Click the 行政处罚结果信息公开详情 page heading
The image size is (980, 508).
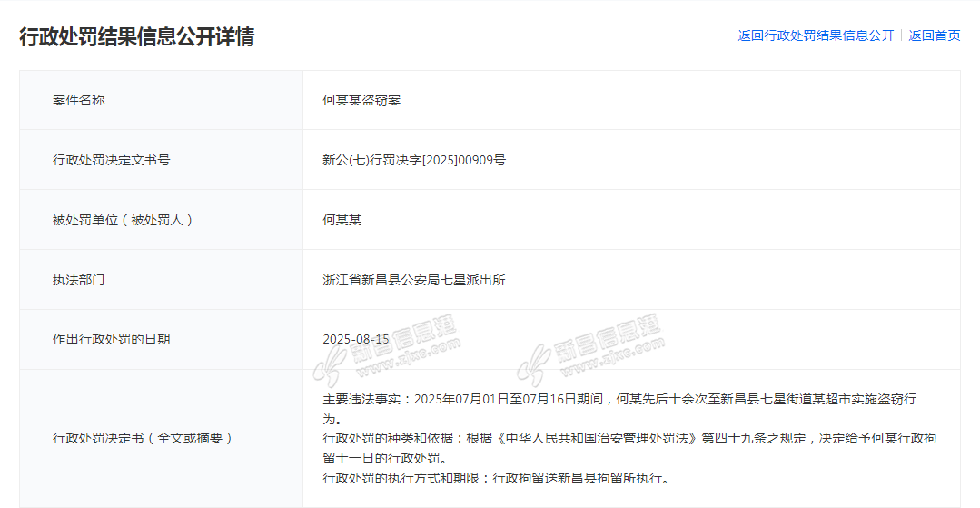[137, 36]
